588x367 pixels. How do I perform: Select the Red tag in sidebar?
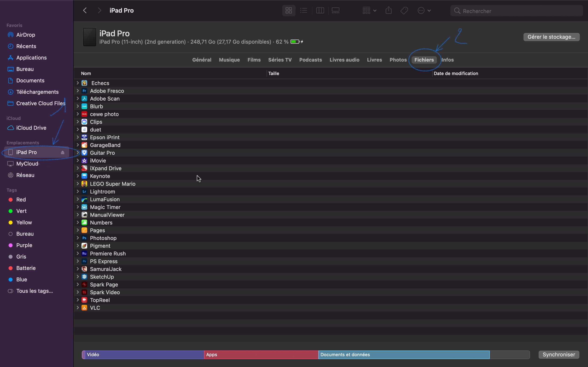(21, 199)
